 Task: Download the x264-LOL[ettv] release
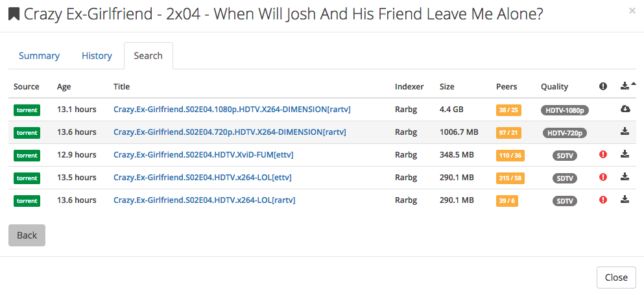point(625,177)
